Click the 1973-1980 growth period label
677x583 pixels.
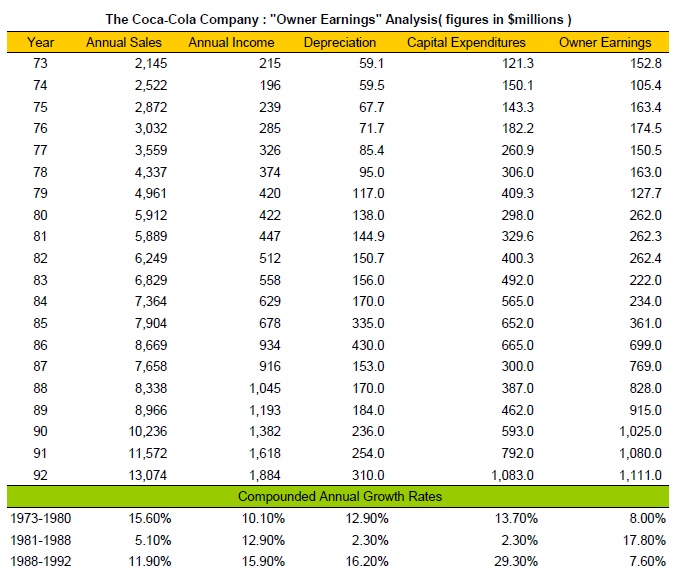coord(41,518)
